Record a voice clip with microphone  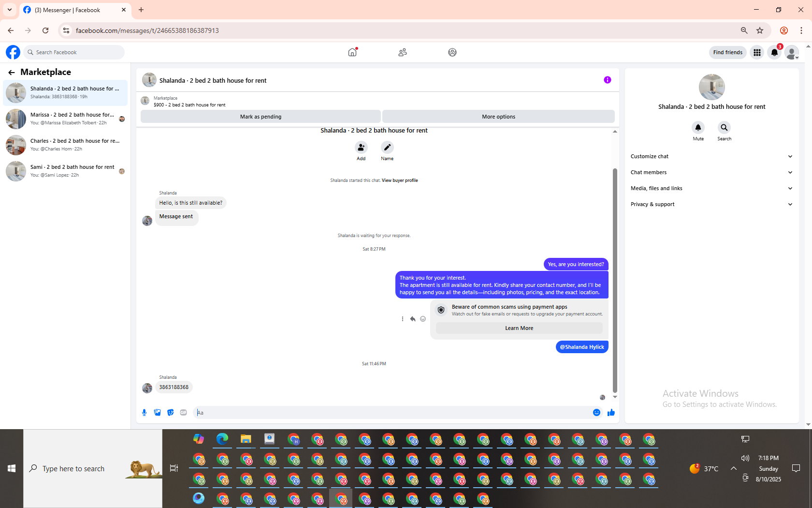(144, 412)
